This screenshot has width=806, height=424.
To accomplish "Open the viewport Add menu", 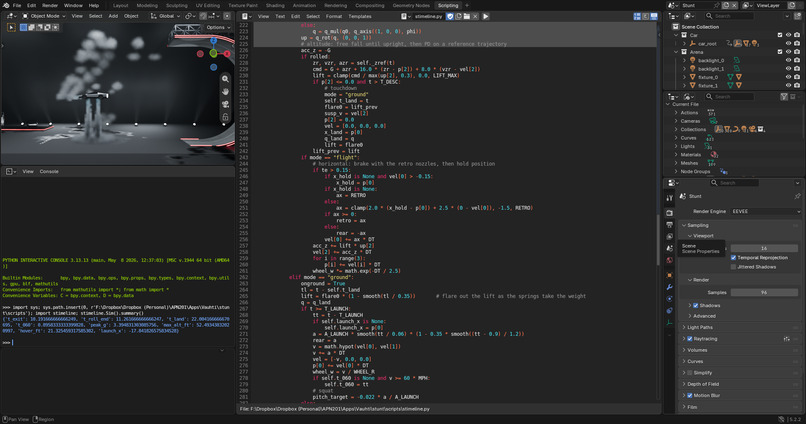I will point(113,16).
